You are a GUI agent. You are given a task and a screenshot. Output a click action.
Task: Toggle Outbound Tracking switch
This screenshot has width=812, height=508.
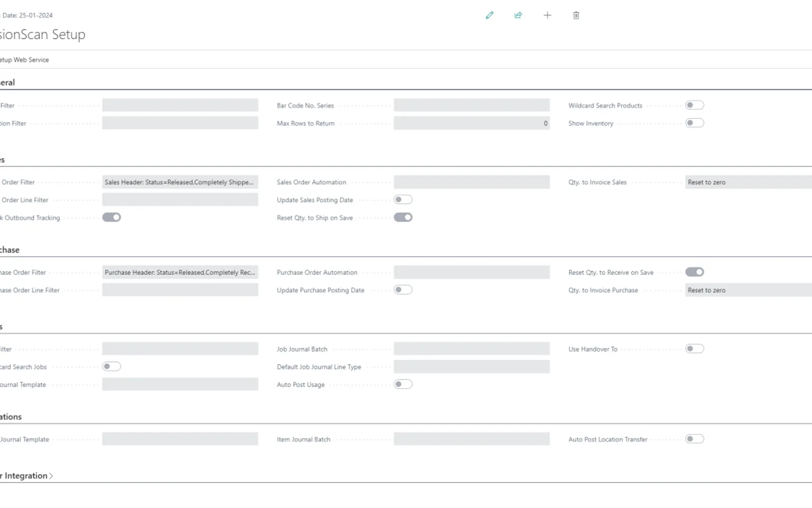[112, 217]
